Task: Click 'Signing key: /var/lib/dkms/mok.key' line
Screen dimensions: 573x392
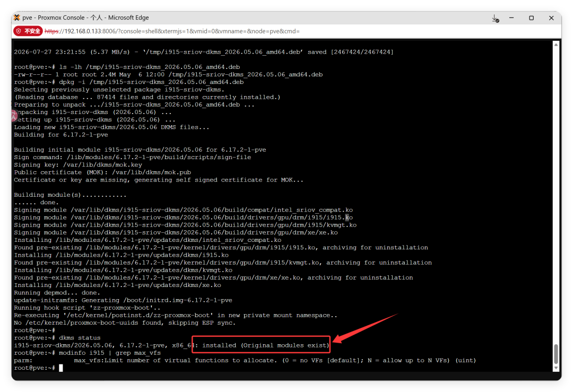Action: point(78,165)
